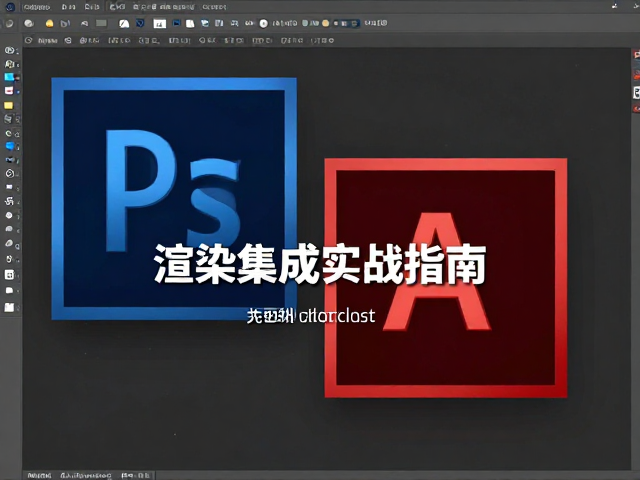Viewport: 640px width, 480px height.
Task: Click the gray rectangle icon in the top toolbar
Action: pyautogui.click(x=101, y=23)
